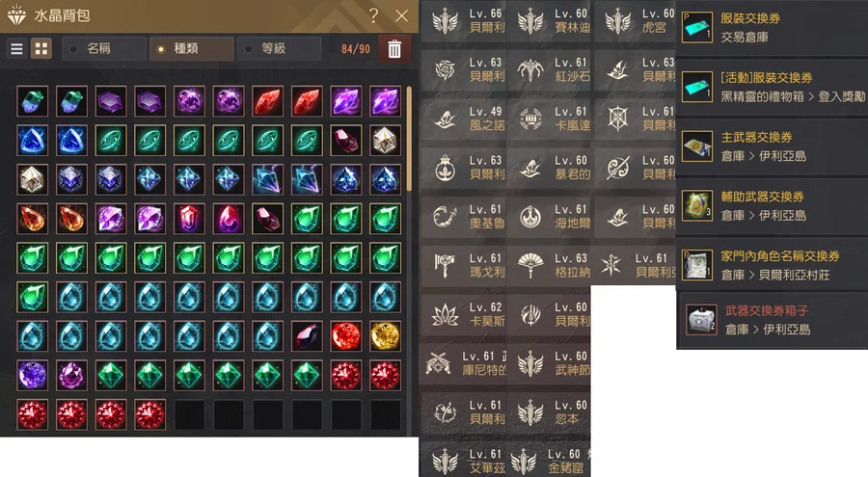Click the trash can delete icon
Image resolution: width=868 pixels, height=477 pixels.
394,49
